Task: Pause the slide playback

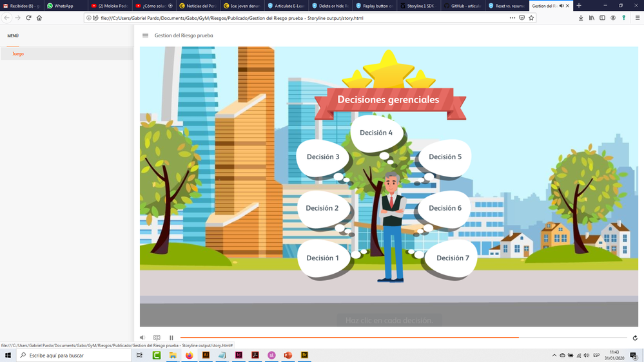Action: tap(171, 338)
